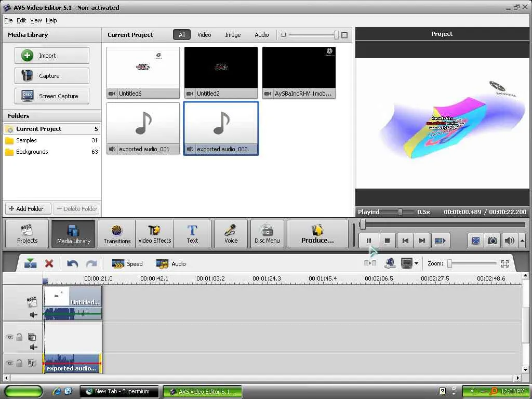Delete selected timeline object with red X
Image resolution: width=532 pixels, height=399 pixels.
coord(49,263)
